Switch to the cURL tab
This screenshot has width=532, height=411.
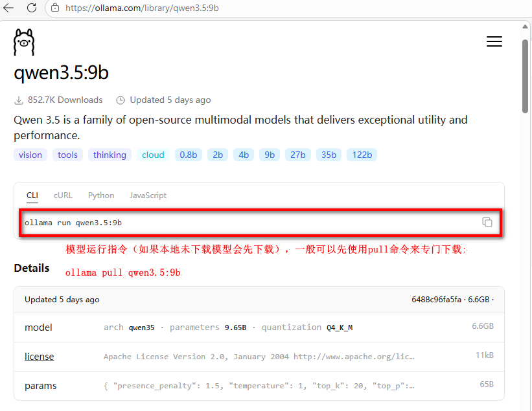coord(63,195)
